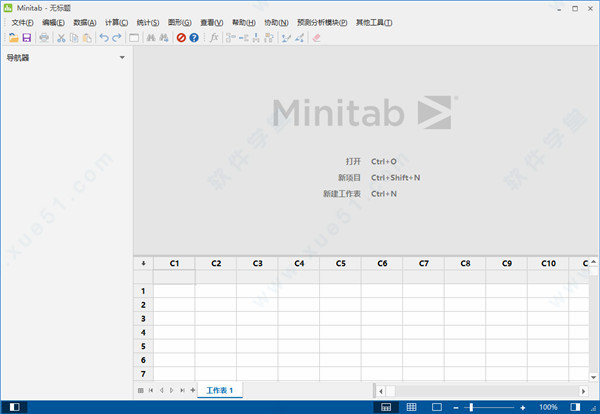600x414 pixels.
Task: Open the 图形(G) menu
Action: (179, 22)
